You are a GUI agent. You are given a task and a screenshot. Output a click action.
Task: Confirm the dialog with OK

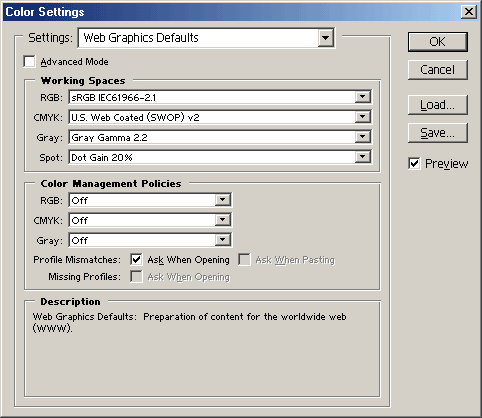(x=438, y=42)
